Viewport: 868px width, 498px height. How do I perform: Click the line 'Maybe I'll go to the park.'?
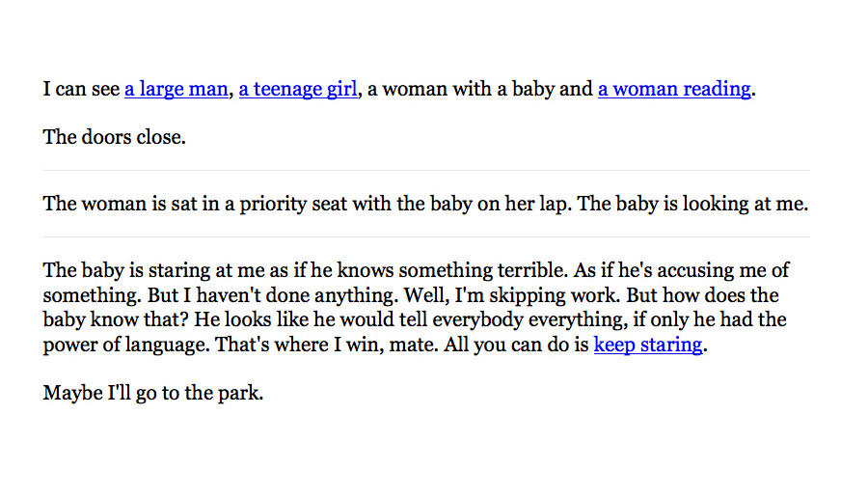click(x=152, y=393)
